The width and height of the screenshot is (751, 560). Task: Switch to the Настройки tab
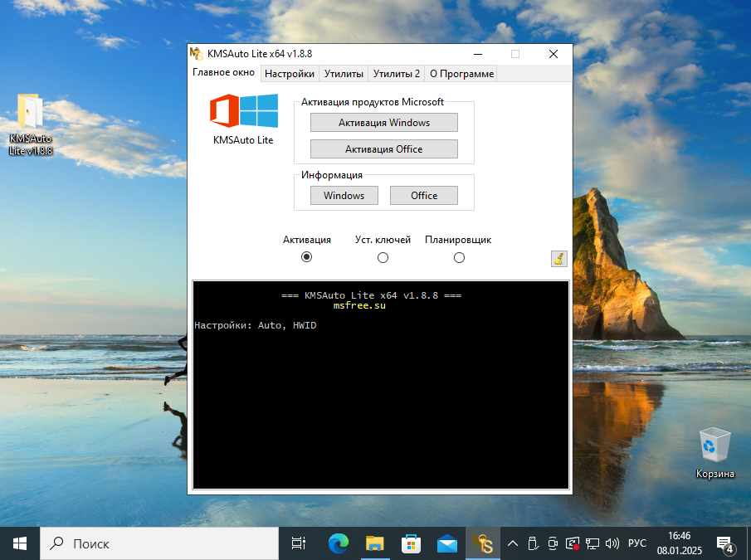tap(289, 73)
